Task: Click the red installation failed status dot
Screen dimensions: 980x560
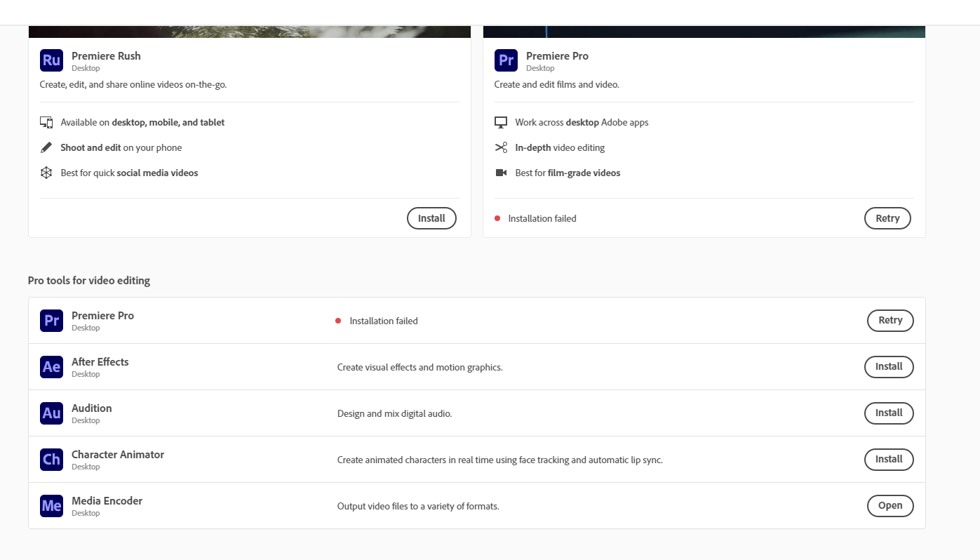Action: (x=498, y=218)
